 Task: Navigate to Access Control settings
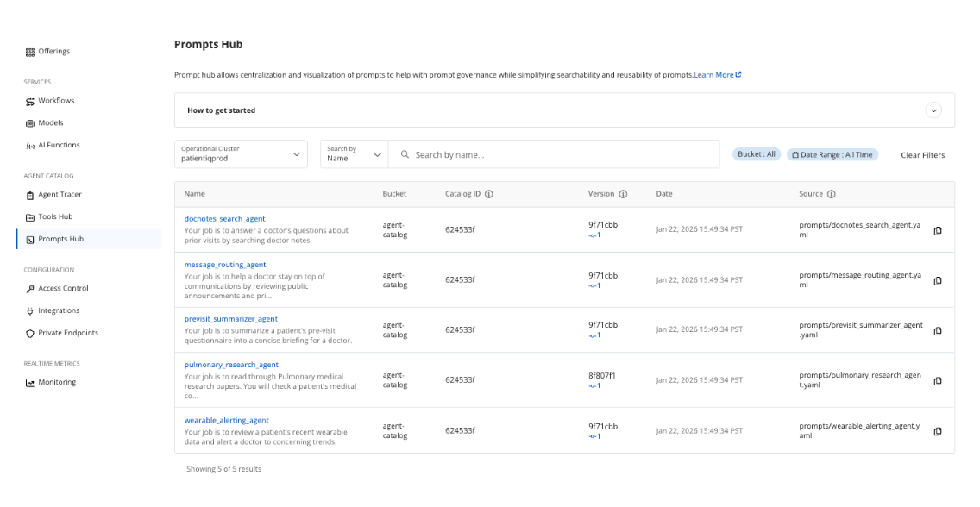63,289
